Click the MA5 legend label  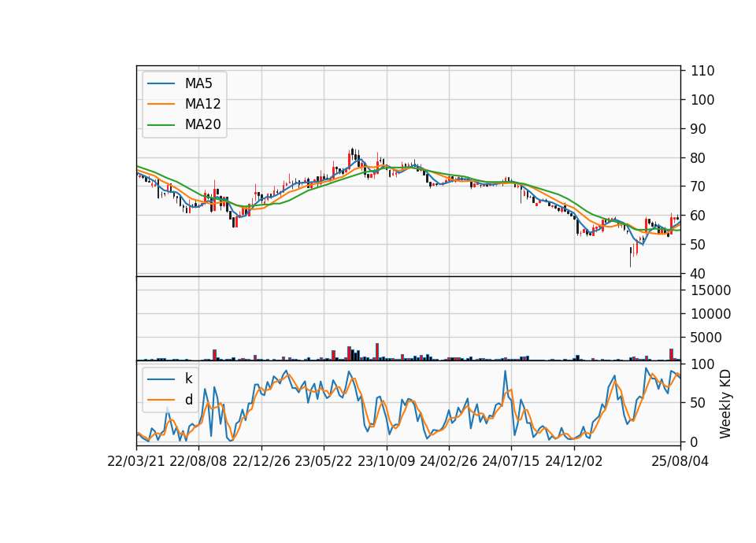[x=198, y=83]
